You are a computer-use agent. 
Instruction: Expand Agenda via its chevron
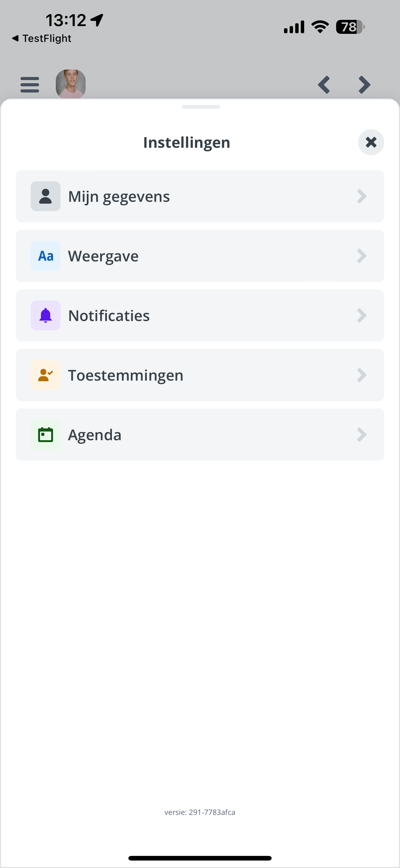(x=362, y=435)
